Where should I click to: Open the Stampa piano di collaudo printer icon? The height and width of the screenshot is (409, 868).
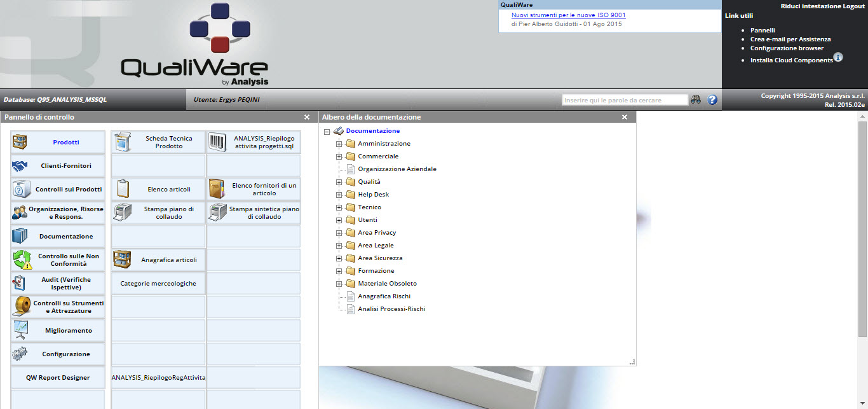(x=122, y=212)
